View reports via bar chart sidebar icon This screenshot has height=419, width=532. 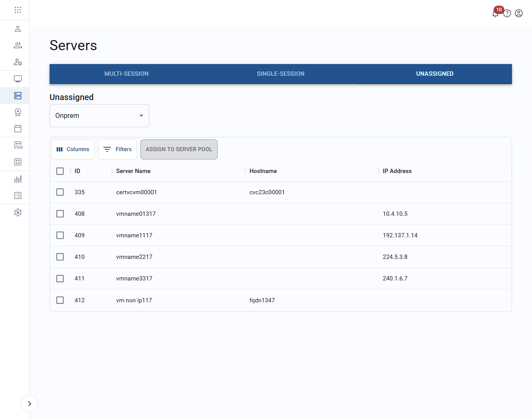(x=18, y=179)
